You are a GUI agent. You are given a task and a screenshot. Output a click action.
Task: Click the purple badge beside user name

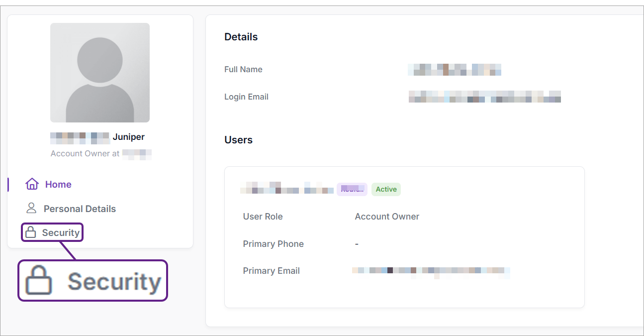click(x=352, y=189)
